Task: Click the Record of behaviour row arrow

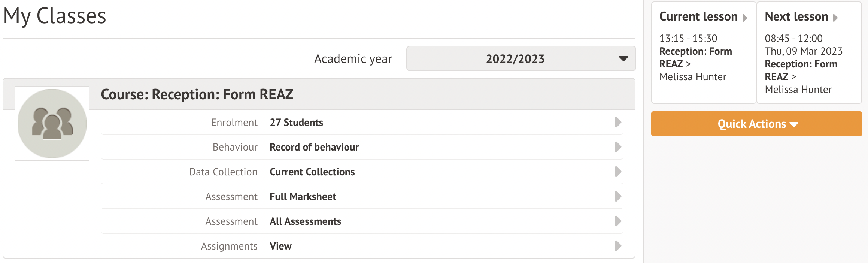Action: (618, 147)
